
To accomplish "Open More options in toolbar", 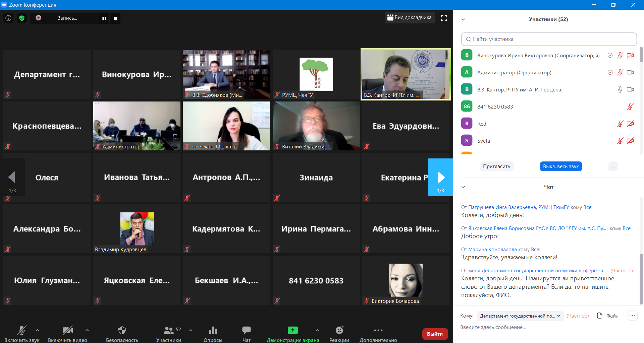I will (x=378, y=334).
